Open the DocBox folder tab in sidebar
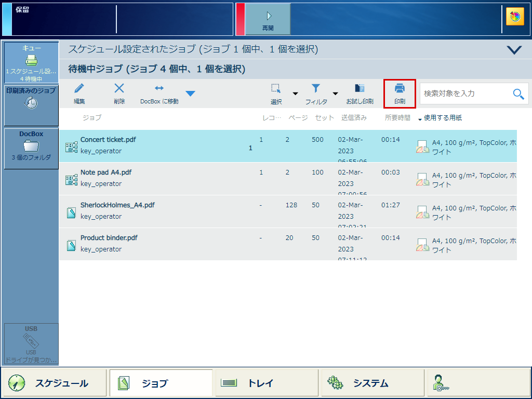Image resolution: width=532 pixels, height=399 pixels. (x=31, y=148)
